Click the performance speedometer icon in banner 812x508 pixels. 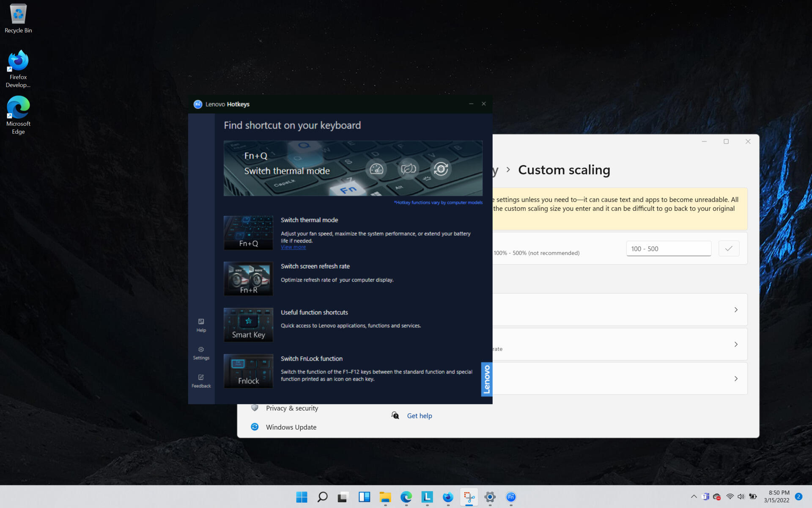pyautogui.click(x=376, y=169)
